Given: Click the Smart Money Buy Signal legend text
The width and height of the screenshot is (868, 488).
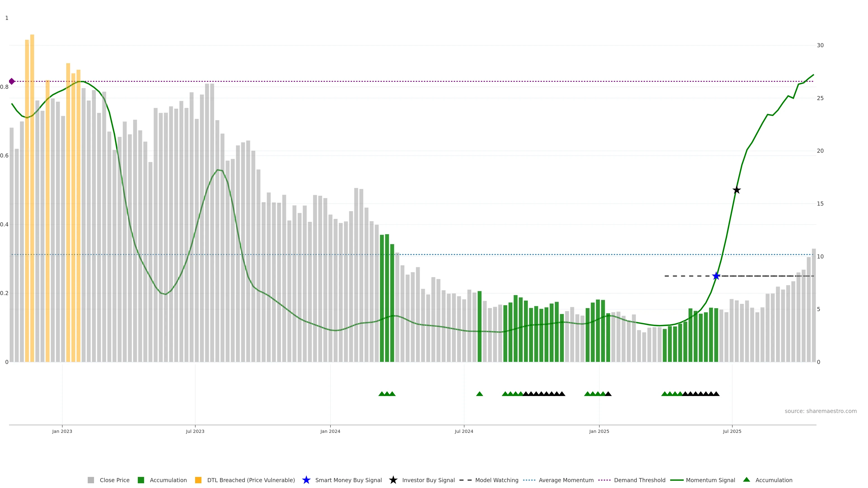Looking at the screenshot, I should [348, 480].
